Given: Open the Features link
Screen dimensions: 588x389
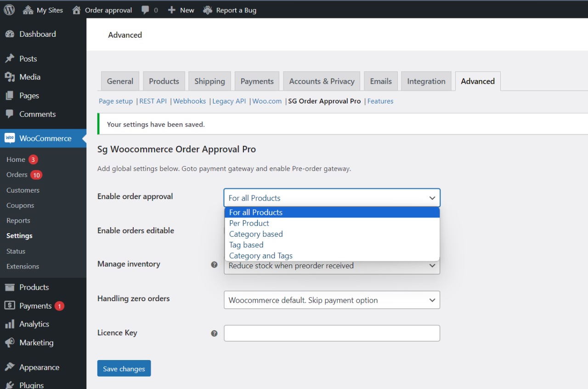Looking at the screenshot, I should point(380,101).
